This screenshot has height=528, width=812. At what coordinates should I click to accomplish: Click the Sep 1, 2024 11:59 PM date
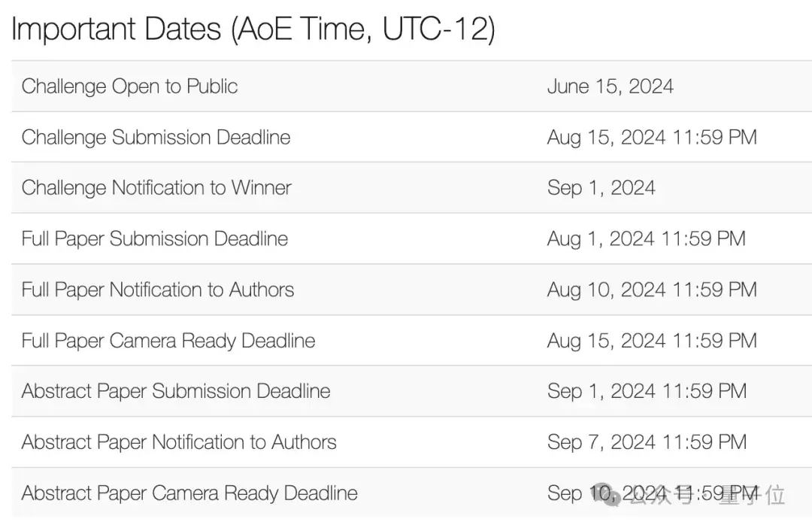coord(647,391)
